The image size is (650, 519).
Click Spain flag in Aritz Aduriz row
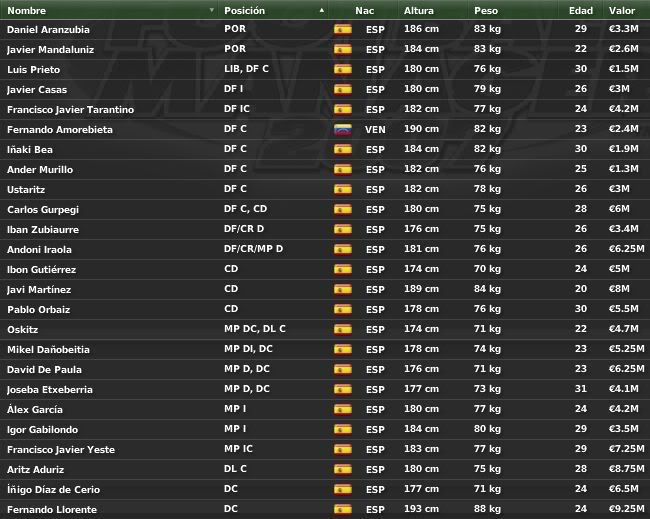[x=343, y=469]
